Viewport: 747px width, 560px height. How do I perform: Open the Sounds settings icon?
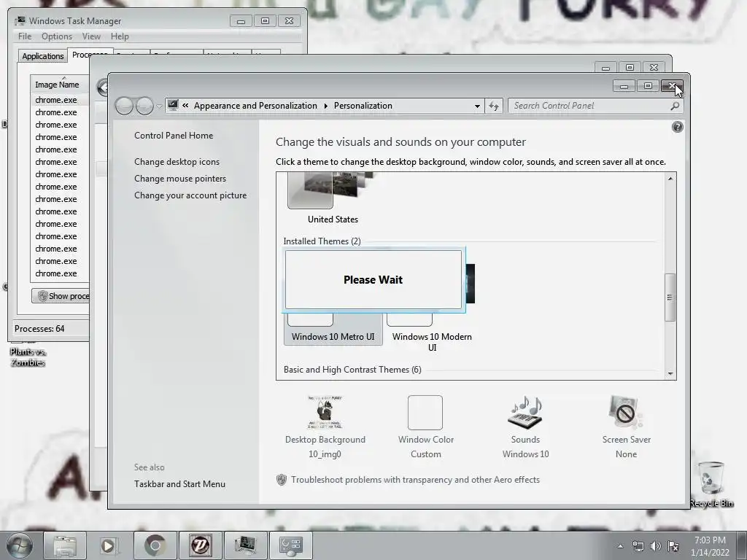525,413
